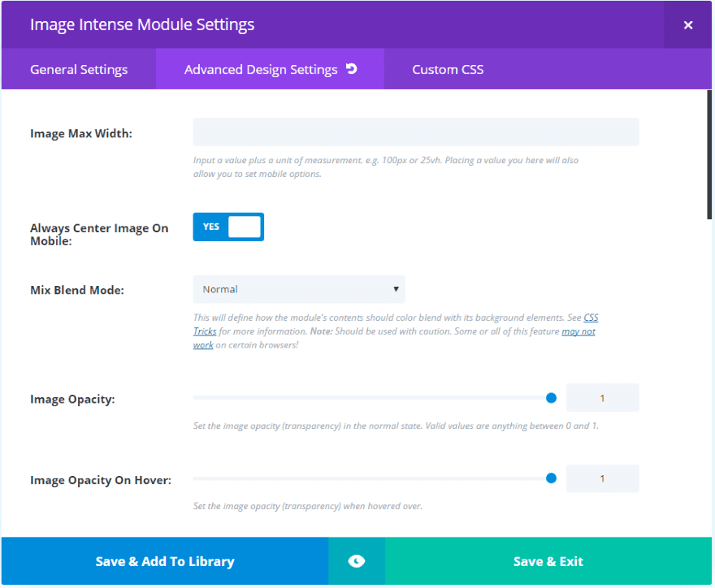
Task: Click the Image Opacity slider track middle
Action: click(372, 398)
